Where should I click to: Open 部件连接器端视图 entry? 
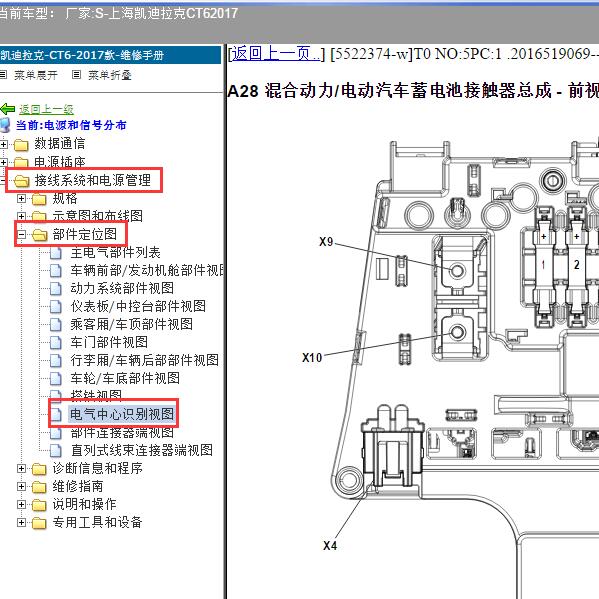[x=122, y=432]
